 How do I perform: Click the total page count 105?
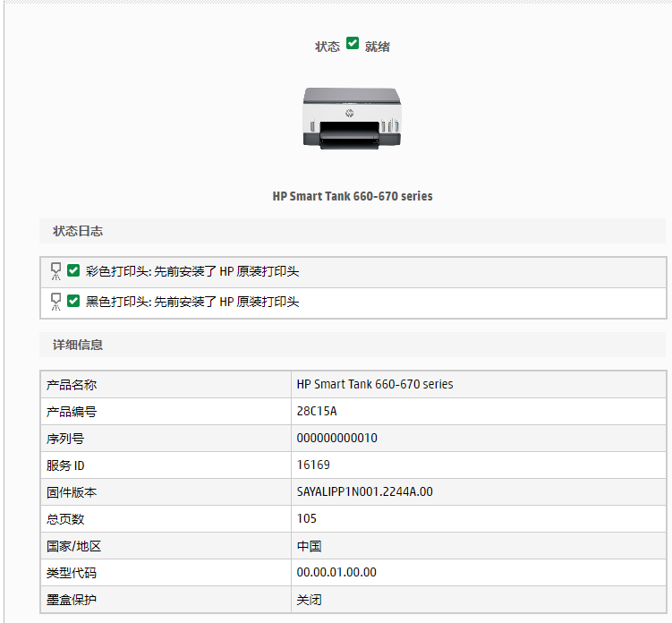tap(306, 518)
